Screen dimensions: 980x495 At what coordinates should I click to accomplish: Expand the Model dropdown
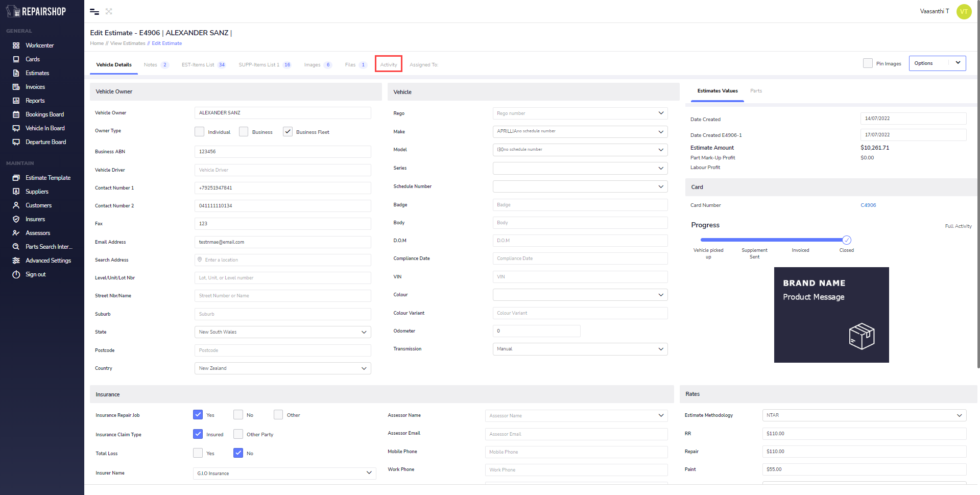point(580,150)
